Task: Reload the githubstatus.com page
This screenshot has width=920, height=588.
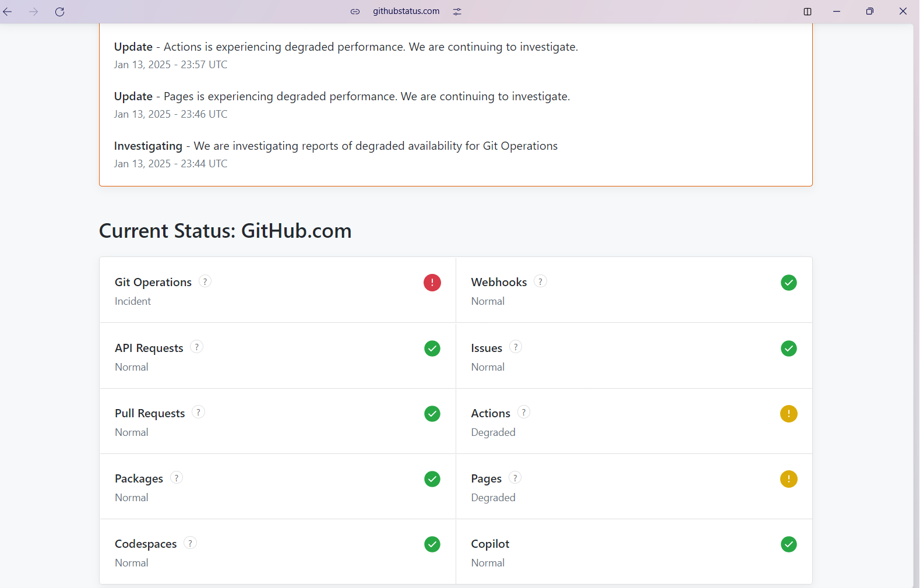Action: click(59, 12)
